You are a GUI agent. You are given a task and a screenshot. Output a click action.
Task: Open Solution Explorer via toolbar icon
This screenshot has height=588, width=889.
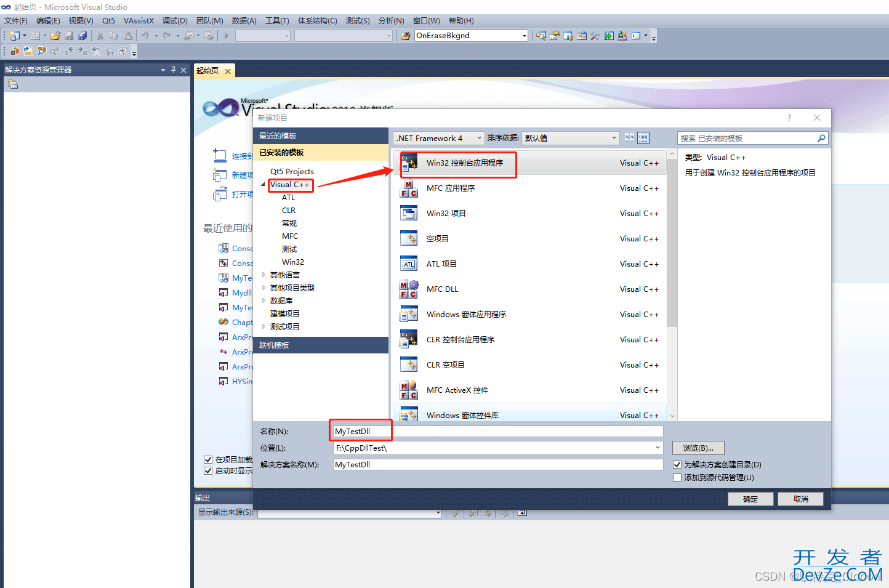(541, 36)
